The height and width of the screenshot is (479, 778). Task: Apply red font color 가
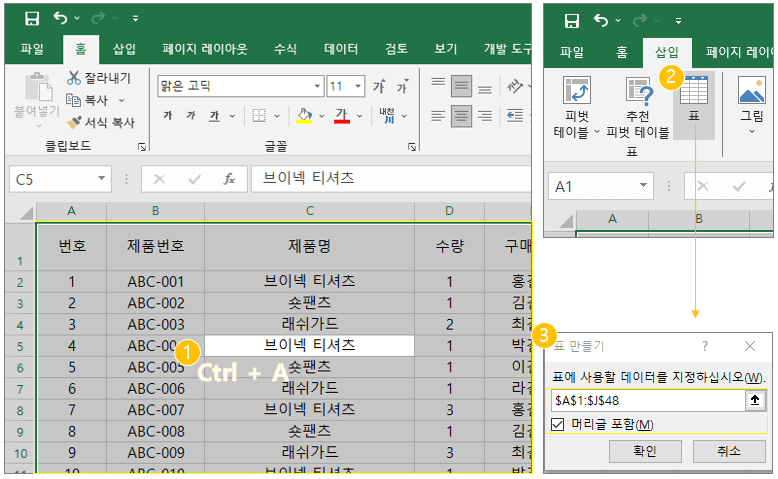(x=342, y=116)
